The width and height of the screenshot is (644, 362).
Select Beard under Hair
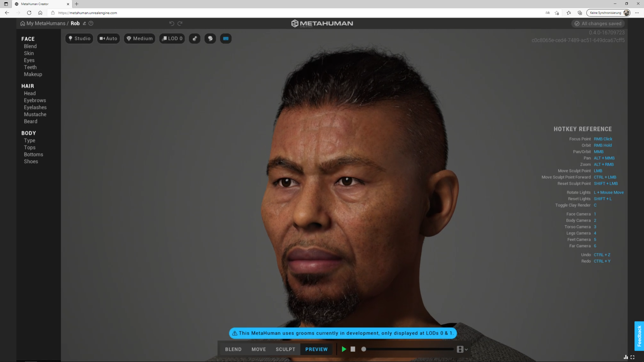pos(31,122)
